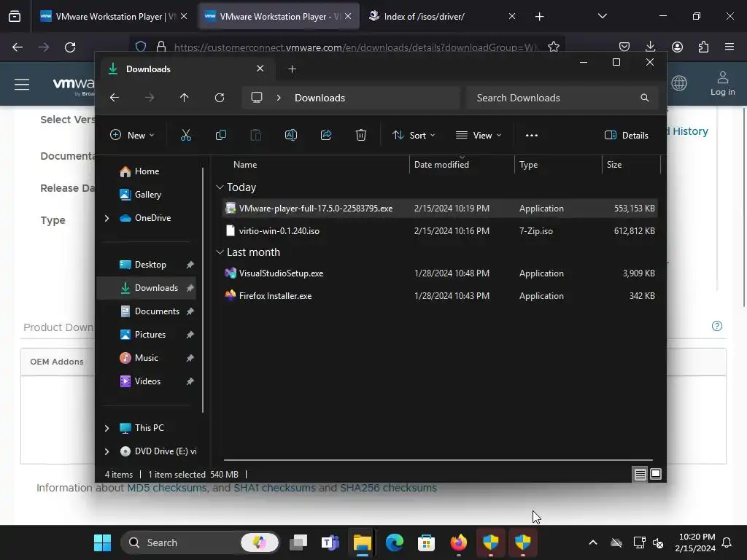Close the Downloads Explorer tab

click(x=260, y=69)
